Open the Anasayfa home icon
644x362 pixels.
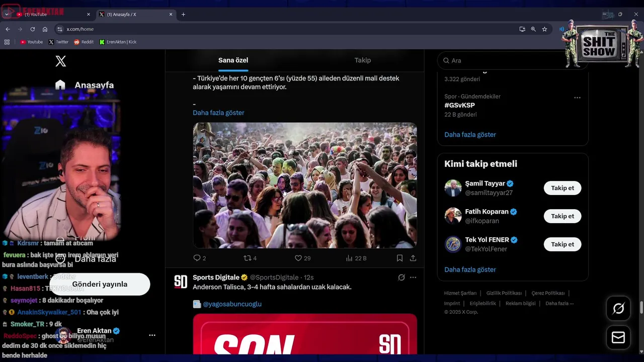click(60, 85)
